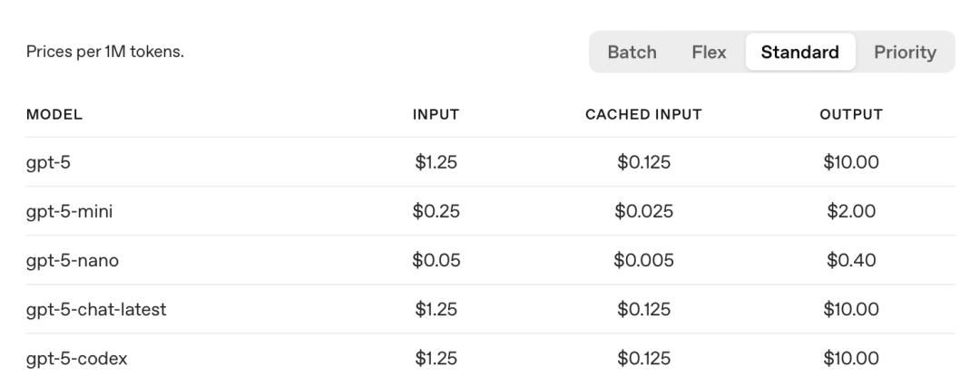Click gpt-5-nano cached input price $0.005
This screenshot has width=980, height=377.
click(643, 260)
